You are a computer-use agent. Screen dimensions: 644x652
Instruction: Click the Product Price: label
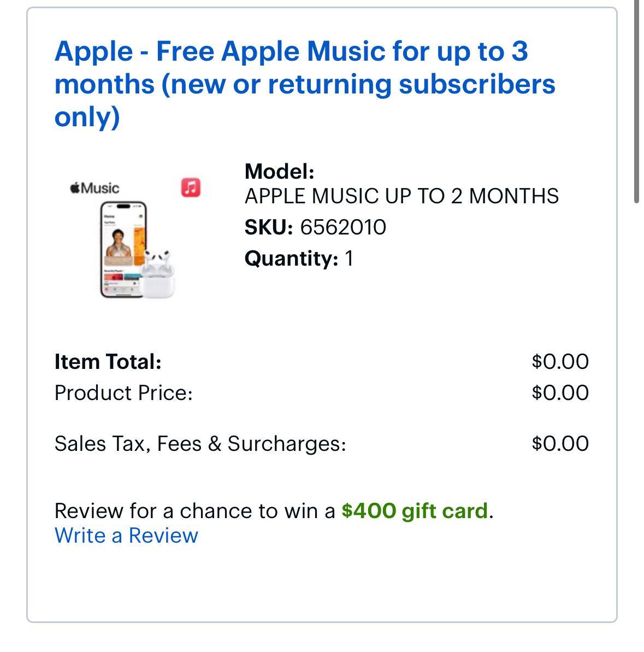click(x=123, y=393)
